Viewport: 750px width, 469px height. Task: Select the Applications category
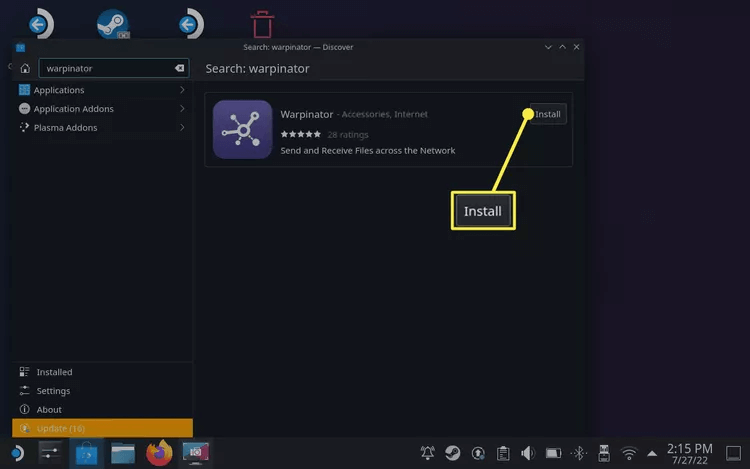click(x=58, y=90)
